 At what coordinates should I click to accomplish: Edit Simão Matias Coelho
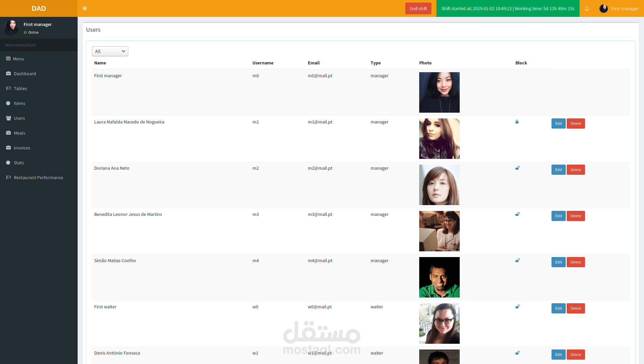[x=558, y=262]
